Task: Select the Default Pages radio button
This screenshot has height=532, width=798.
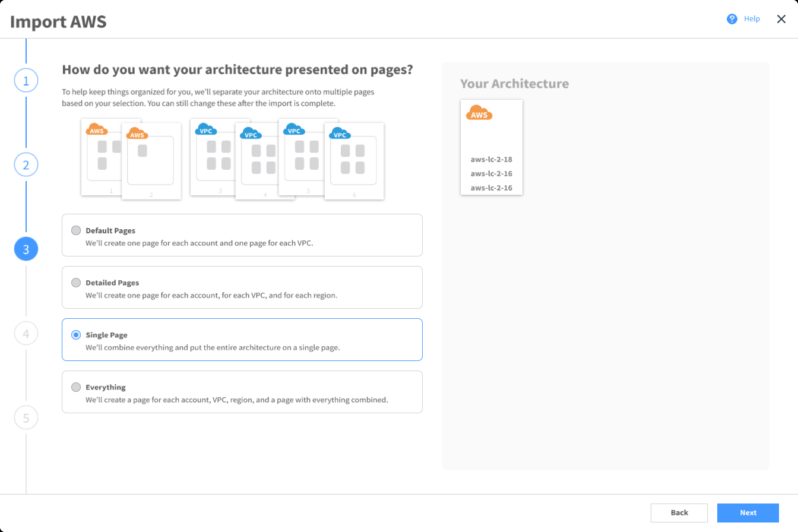Action: (76, 230)
